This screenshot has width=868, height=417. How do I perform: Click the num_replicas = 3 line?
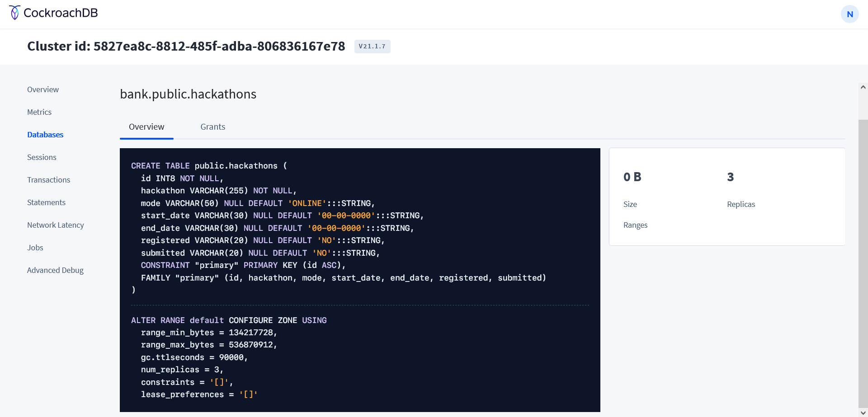pos(182,370)
